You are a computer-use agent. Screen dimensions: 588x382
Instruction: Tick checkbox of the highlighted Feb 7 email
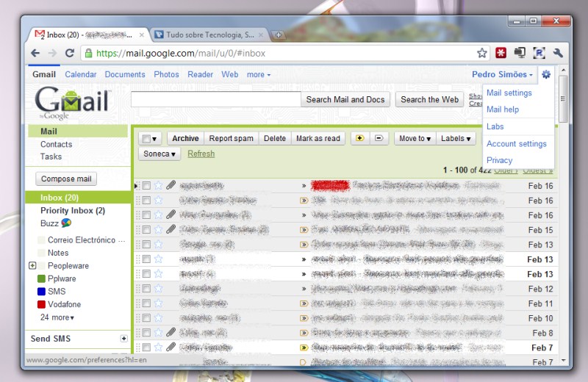[x=146, y=347]
